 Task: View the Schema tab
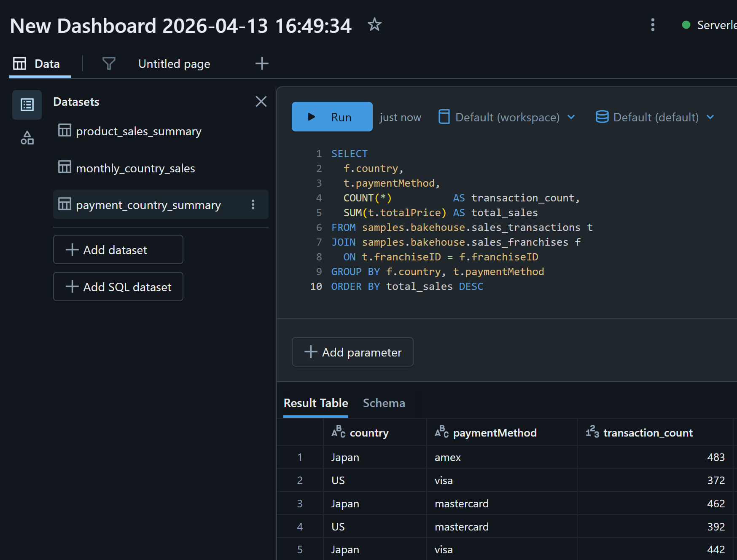(x=384, y=403)
